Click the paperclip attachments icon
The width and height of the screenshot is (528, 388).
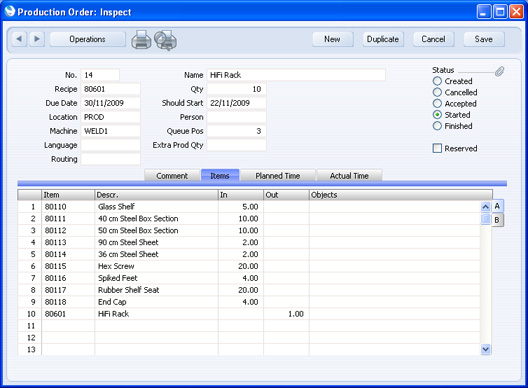499,71
